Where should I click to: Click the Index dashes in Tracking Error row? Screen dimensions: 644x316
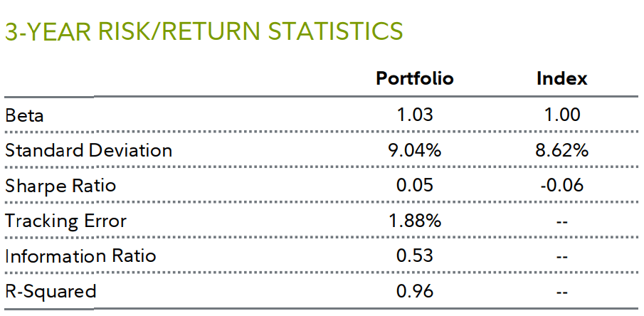pyautogui.click(x=561, y=221)
